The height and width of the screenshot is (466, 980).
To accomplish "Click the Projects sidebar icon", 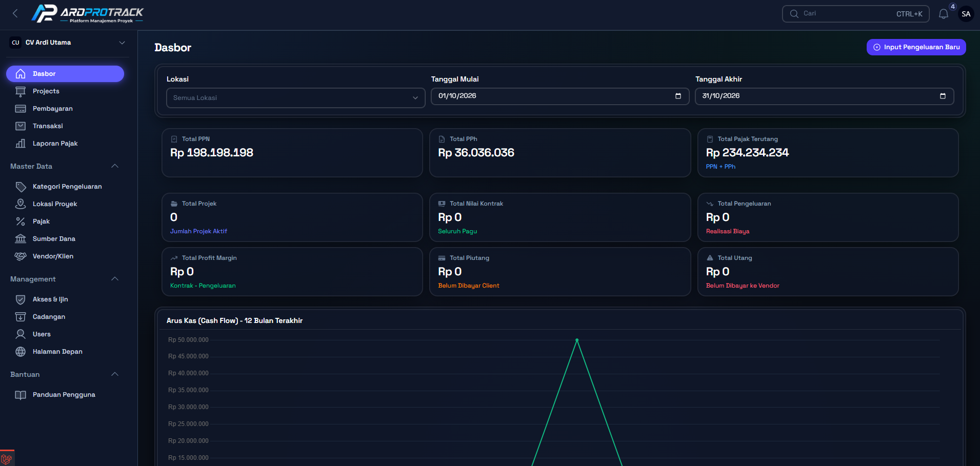I will pyautogui.click(x=21, y=91).
